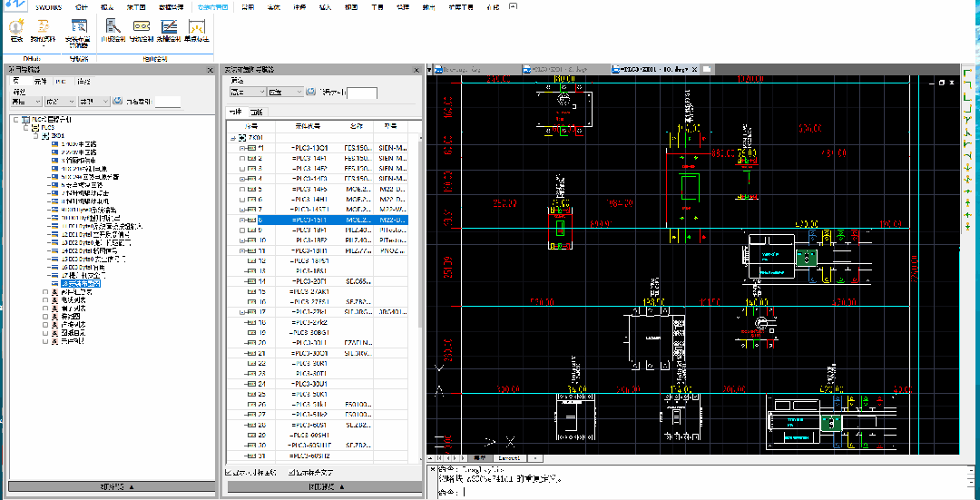Image resolution: width=980 pixels, height=500 pixels.
Task: Switch to the Layout1 tab
Action: click(x=509, y=458)
